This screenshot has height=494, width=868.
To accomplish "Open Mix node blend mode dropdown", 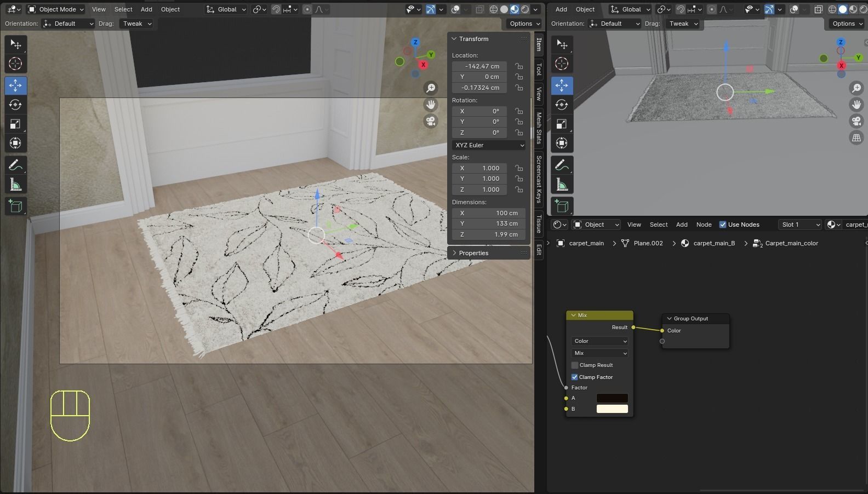I will pos(600,353).
